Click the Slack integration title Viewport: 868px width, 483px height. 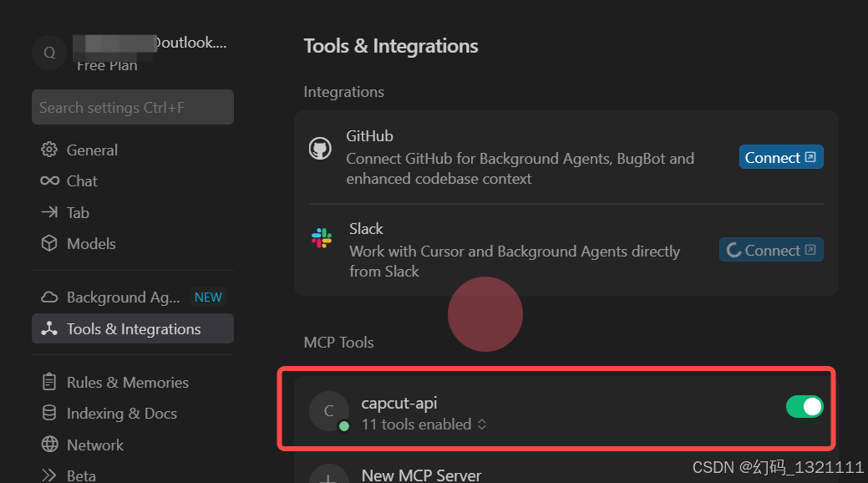366,229
